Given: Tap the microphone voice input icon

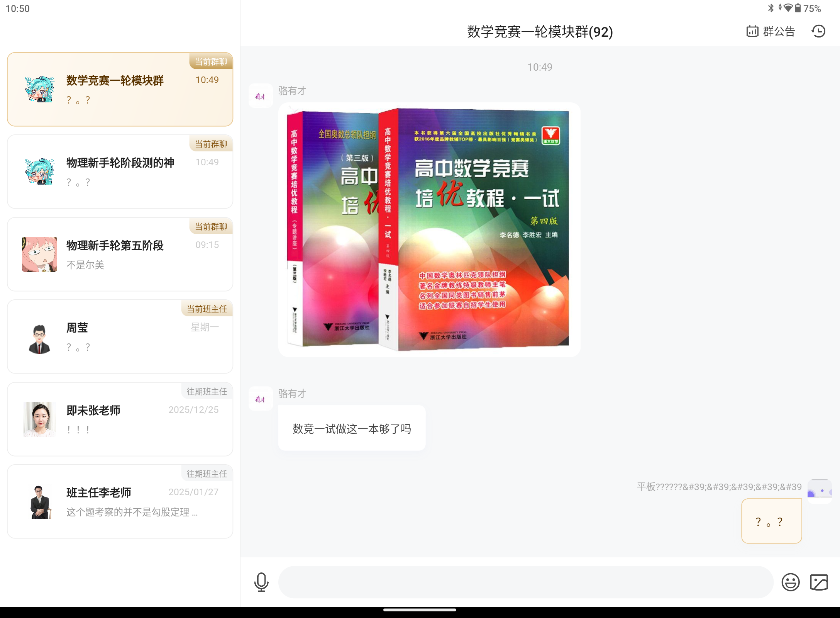Looking at the screenshot, I should click(x=261, y=582).
